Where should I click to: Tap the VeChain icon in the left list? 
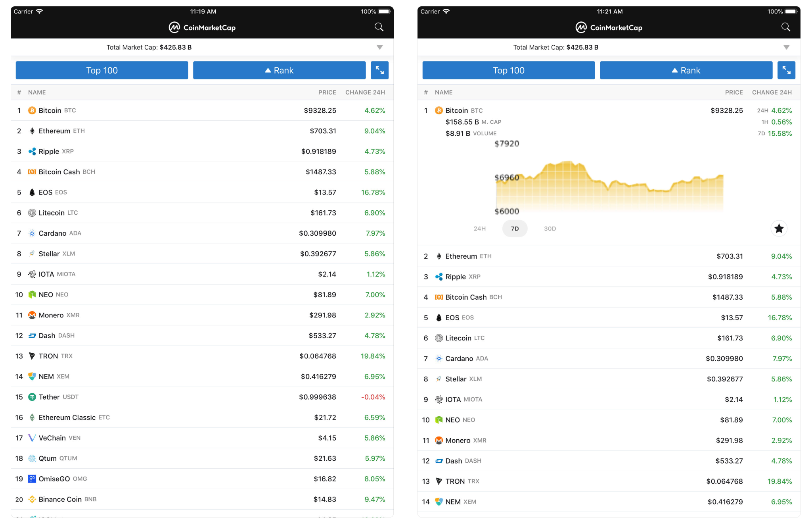32,438
